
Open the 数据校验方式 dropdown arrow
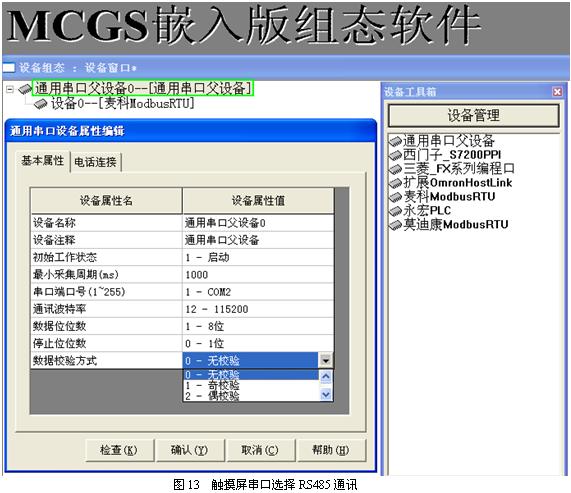pyautogui.click(x=326, y=360)
